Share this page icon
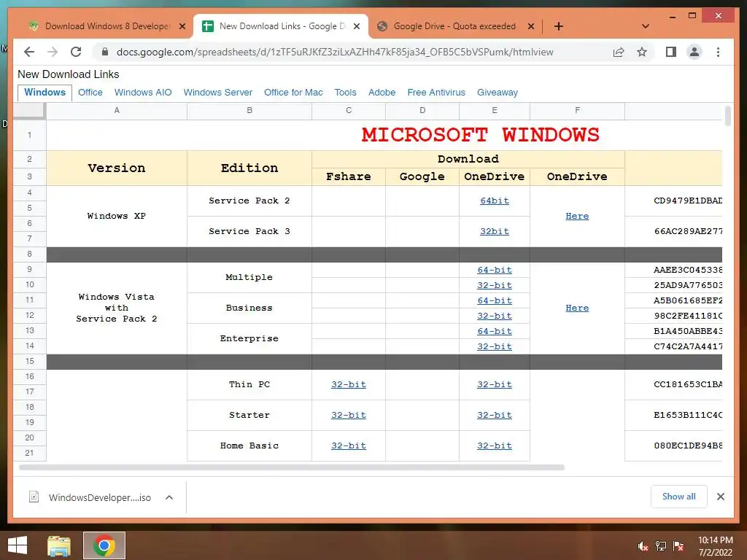The width and height of the screenshot is (747, 560). [619, 52]
